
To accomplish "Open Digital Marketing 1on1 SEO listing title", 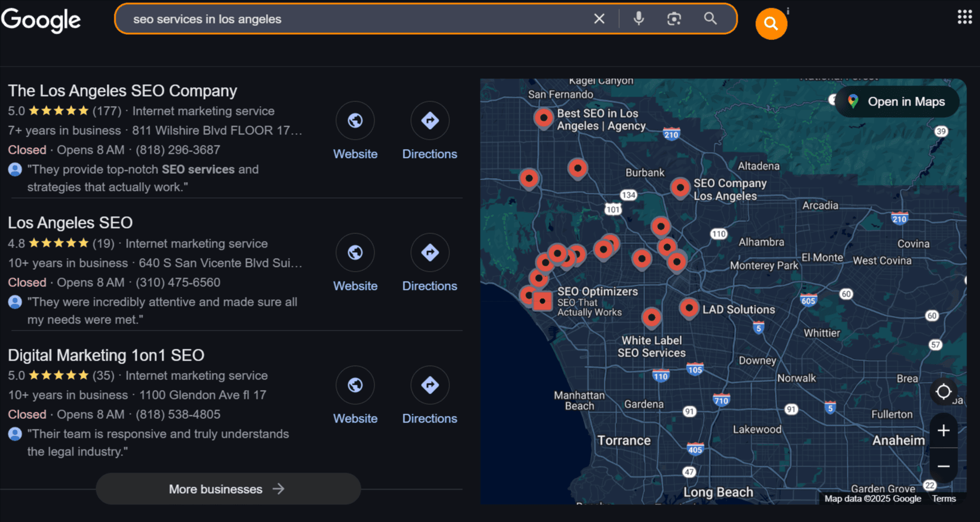I will tap(106, 355).
